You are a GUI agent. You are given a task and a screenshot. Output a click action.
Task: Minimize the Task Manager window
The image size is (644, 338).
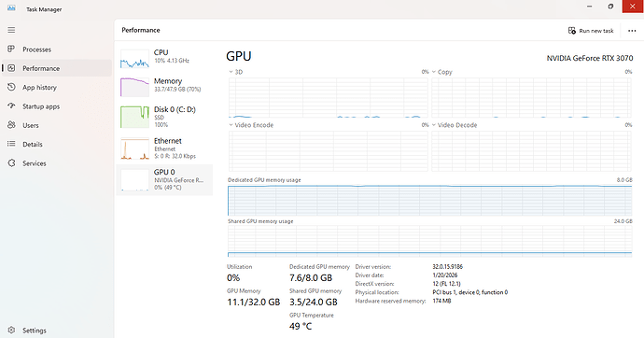click(x=589, y=7)
